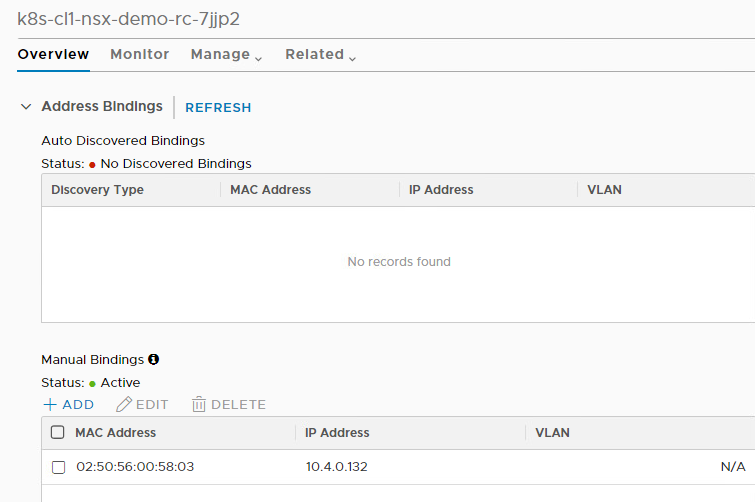755x502 pixels.
Task: Click the EDIT button label
Action: tap(152, 405)
